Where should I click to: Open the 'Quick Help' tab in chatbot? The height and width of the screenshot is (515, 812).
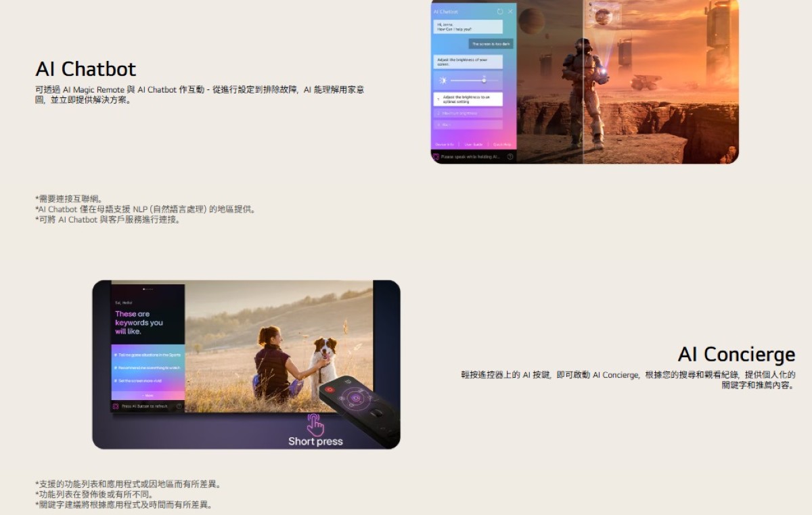(502, 144)
